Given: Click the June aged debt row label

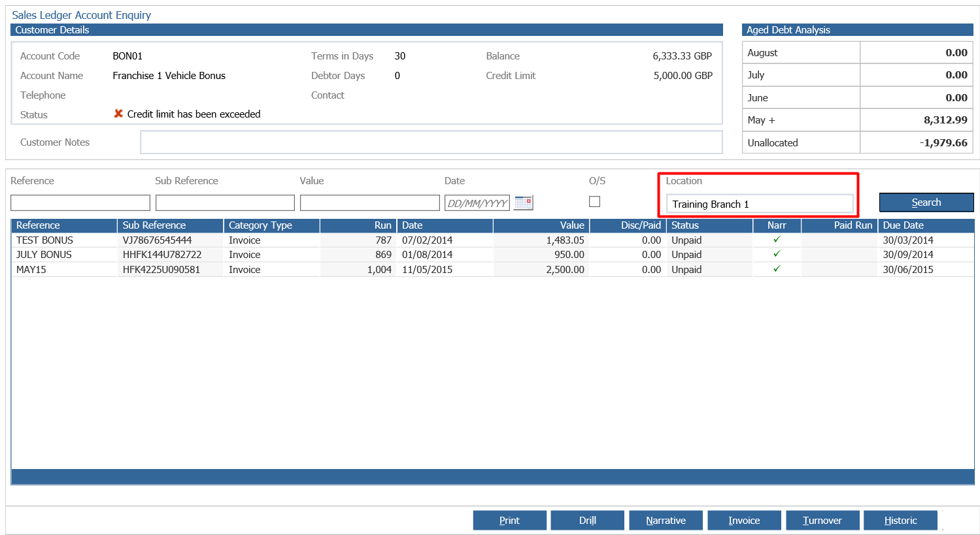Looking at the screenshot, I should tap(758, 98).
